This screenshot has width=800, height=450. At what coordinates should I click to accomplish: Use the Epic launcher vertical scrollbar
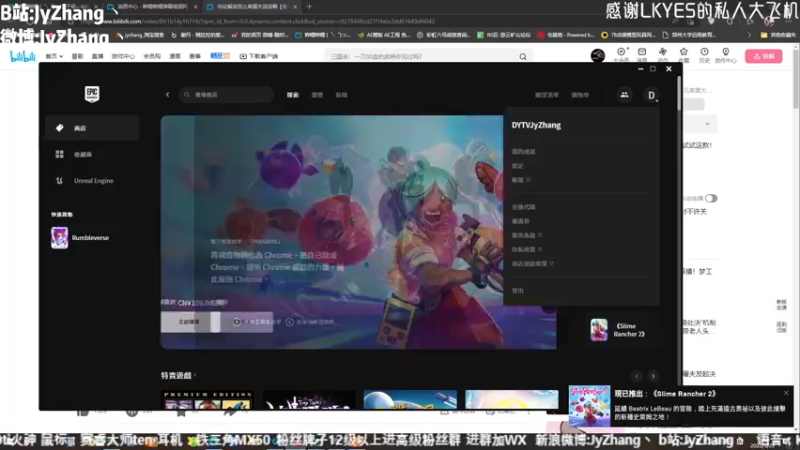coord(679,94)
